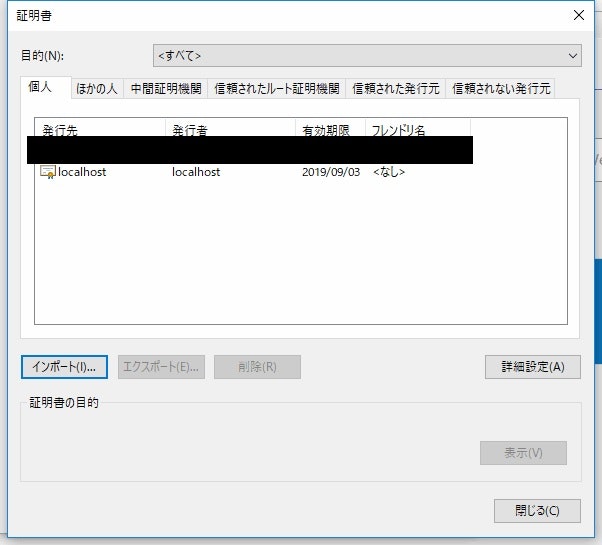Click the エクスポート(E)... button
The height and width of the screenshot is (545, 602).
(161, 367)
